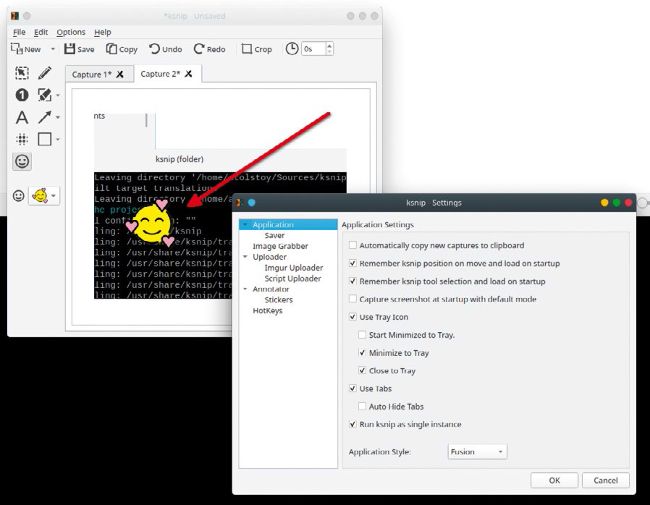Select Imgur Uploader settings
Viewport: 650px width, 505px height.
pyautogui.click(x=293, y=267)
